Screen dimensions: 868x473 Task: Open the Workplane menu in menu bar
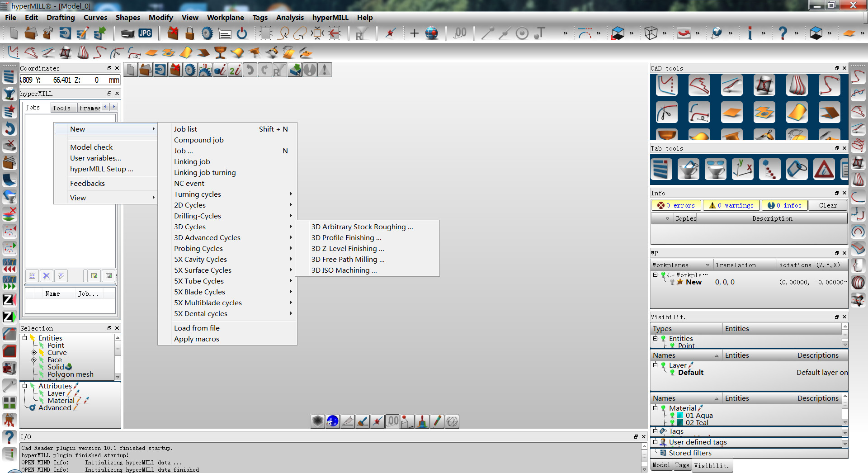coord(226,18)
